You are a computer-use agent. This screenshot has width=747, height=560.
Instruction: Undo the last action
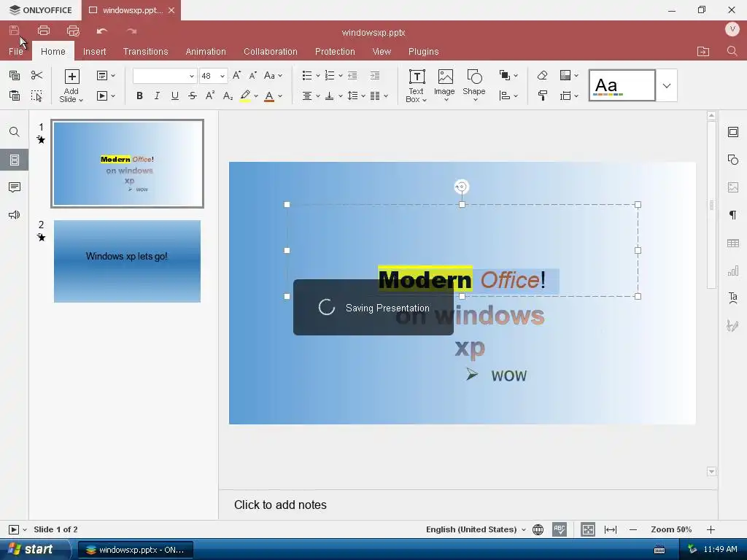coord(102,31)
